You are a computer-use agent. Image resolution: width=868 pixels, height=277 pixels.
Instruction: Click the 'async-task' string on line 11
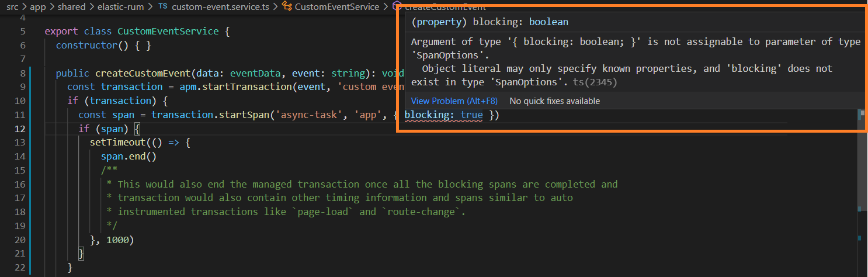pos(310,115)
